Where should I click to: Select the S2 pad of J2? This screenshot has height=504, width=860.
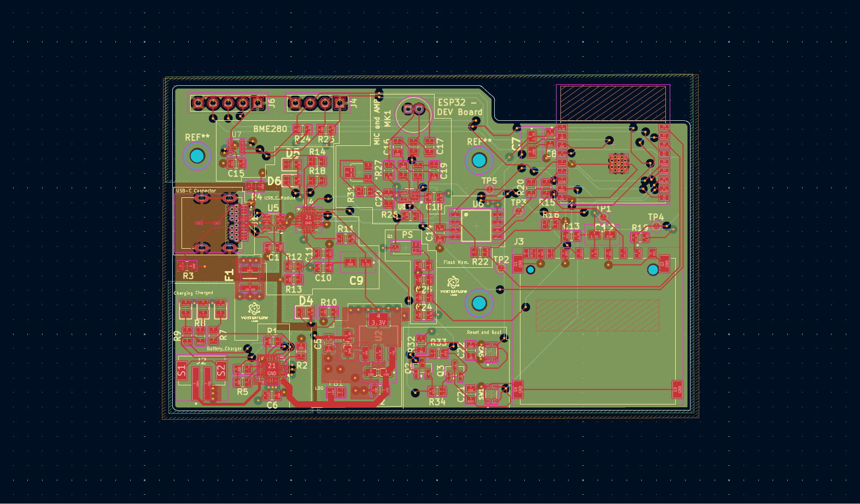click(221, 371)
